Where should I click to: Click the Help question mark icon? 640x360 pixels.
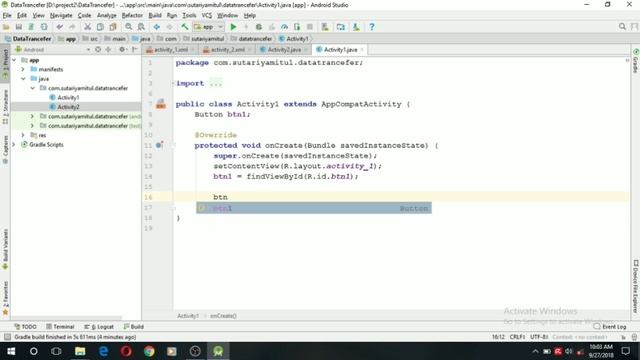pyautogui.click(x=371, y=27)
